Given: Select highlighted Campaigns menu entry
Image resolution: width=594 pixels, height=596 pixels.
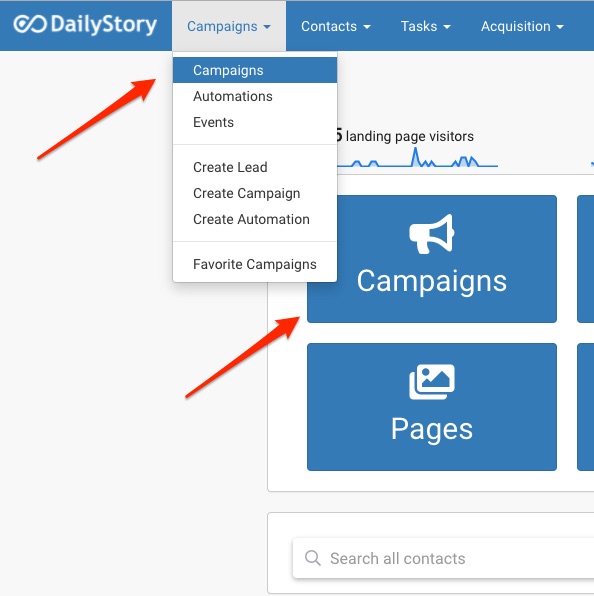Looking at the screenshot, I should click(255, 70).
